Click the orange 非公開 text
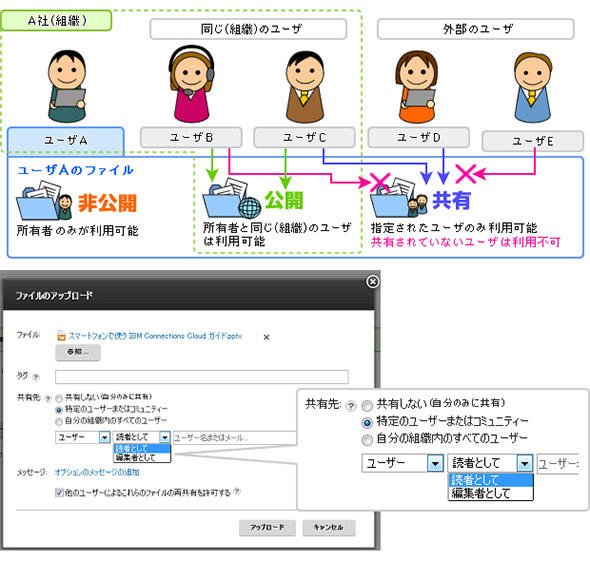 108,203
